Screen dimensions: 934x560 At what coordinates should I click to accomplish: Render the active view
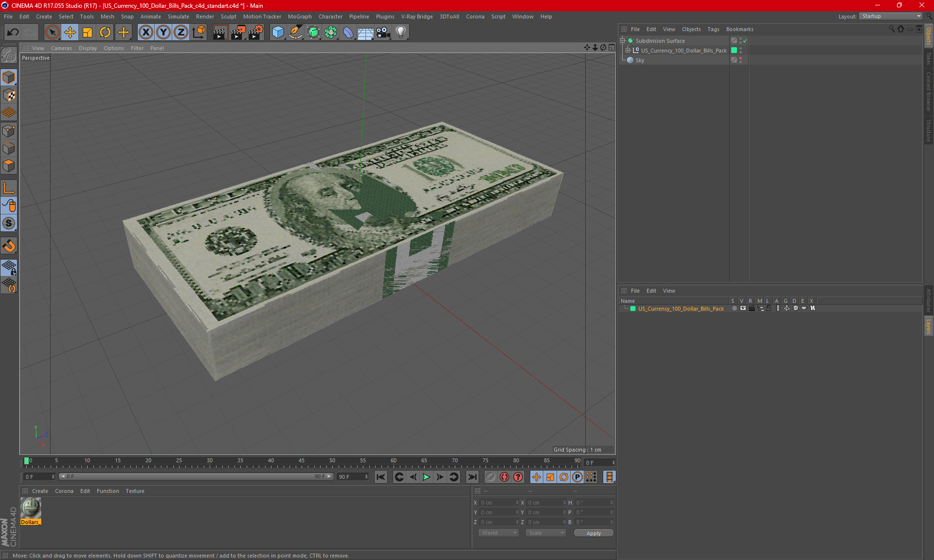(220, 33)
